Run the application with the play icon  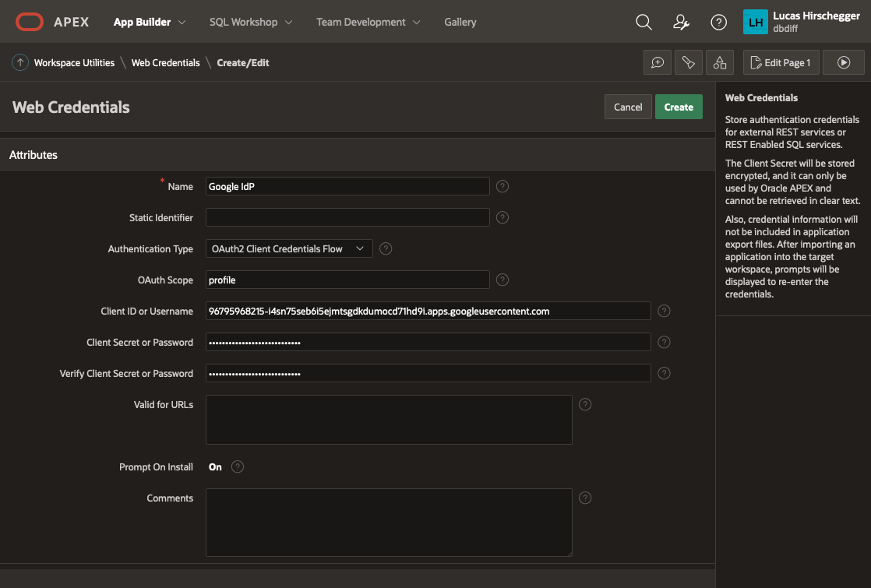point(843,62)
